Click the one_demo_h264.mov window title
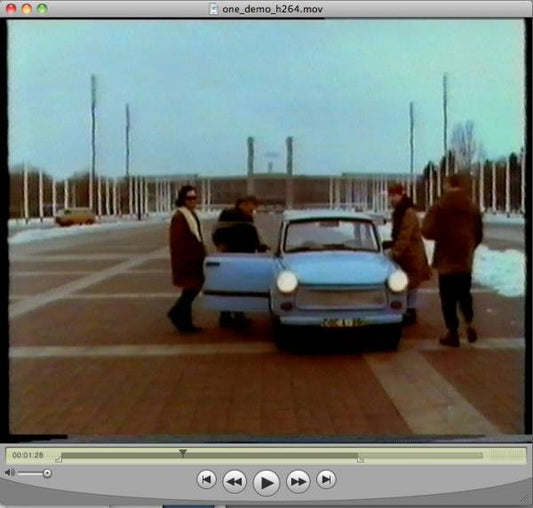The width and height of the screenshot is (533, 508). (x=272, y=9)
